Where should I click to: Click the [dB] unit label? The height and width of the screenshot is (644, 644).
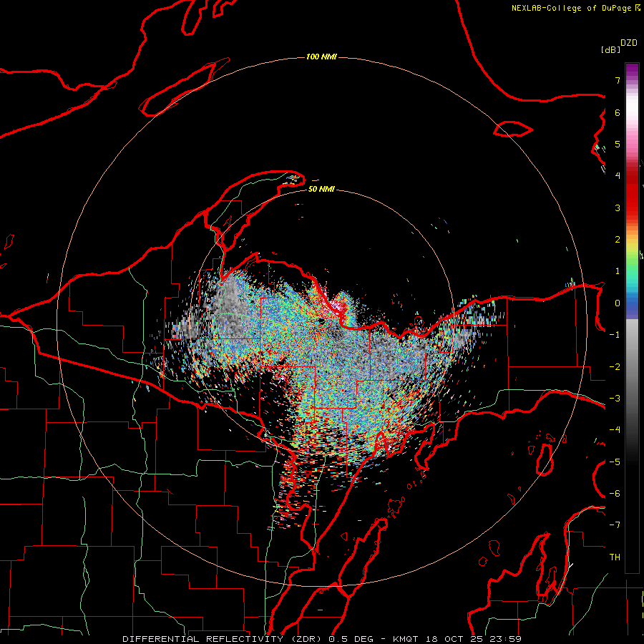611,49
